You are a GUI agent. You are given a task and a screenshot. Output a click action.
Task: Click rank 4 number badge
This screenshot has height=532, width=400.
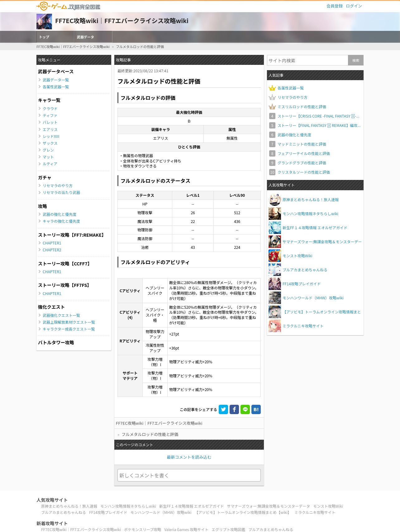(272, 116)
